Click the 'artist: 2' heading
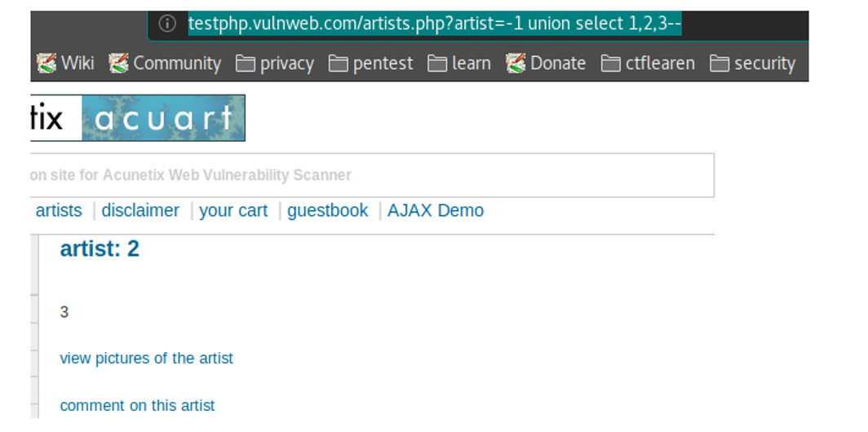Viewport: 868px width, 432px height. (x=100, y=249)
